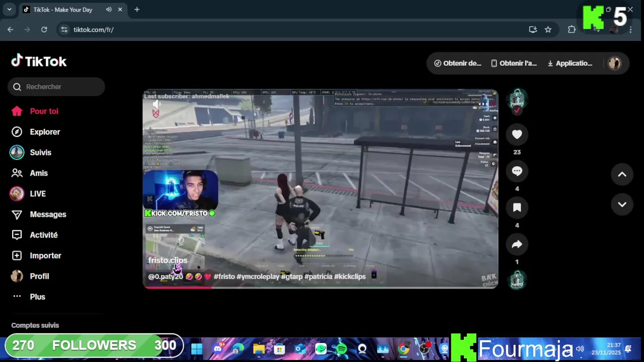
Task: Open the Activité notifications
Action: (35, 235)
